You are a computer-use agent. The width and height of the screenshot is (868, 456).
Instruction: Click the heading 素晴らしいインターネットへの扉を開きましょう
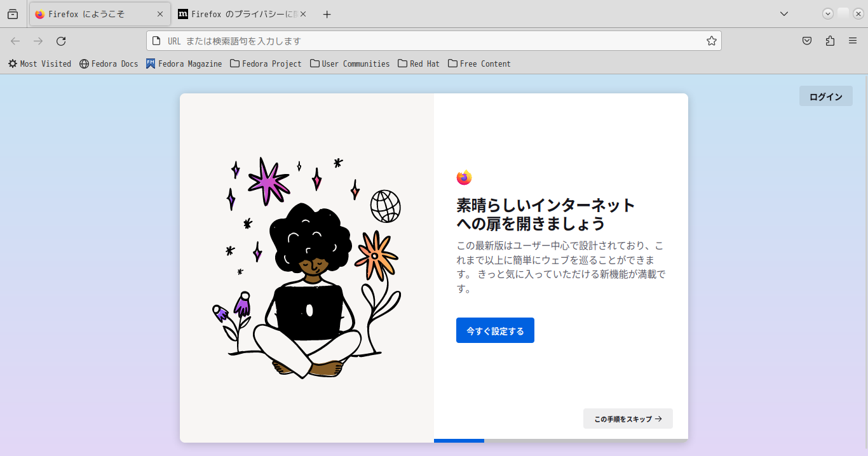click(546, 215)
